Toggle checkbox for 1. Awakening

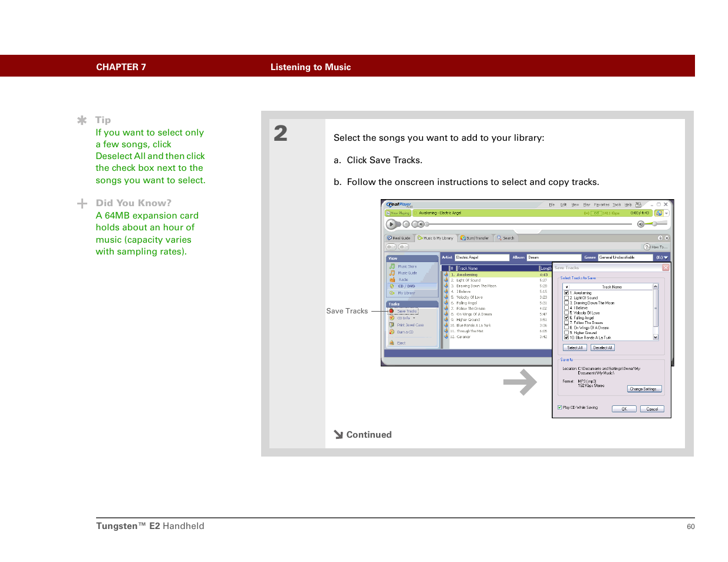(x=566, y=293)
